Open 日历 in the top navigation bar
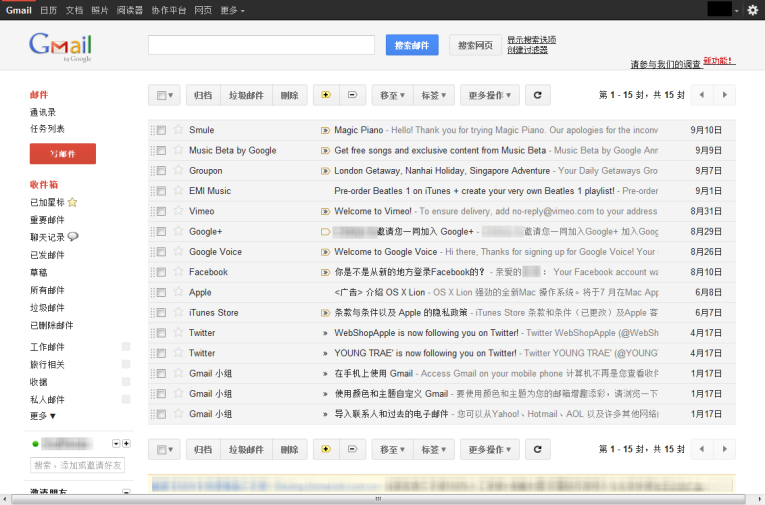765x505 pixels. pyautogui.click(x=48, y=9)
